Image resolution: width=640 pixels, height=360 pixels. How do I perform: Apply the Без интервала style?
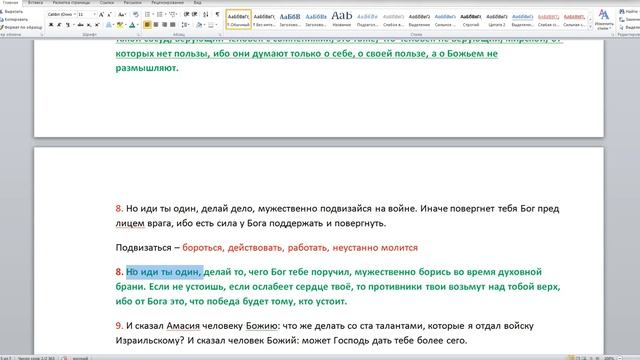point(264,20)
